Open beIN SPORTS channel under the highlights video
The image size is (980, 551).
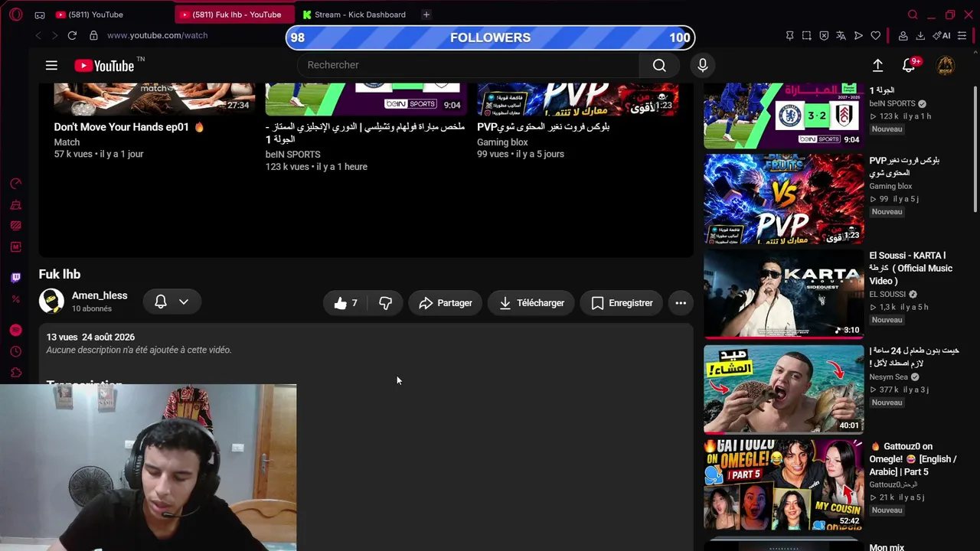coord(292,154)
